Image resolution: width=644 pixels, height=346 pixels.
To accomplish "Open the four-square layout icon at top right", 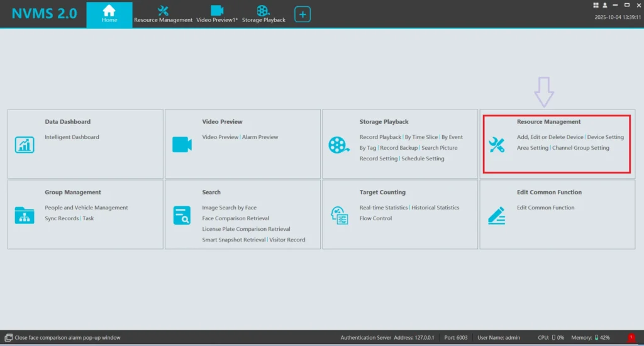I will 596,5.
